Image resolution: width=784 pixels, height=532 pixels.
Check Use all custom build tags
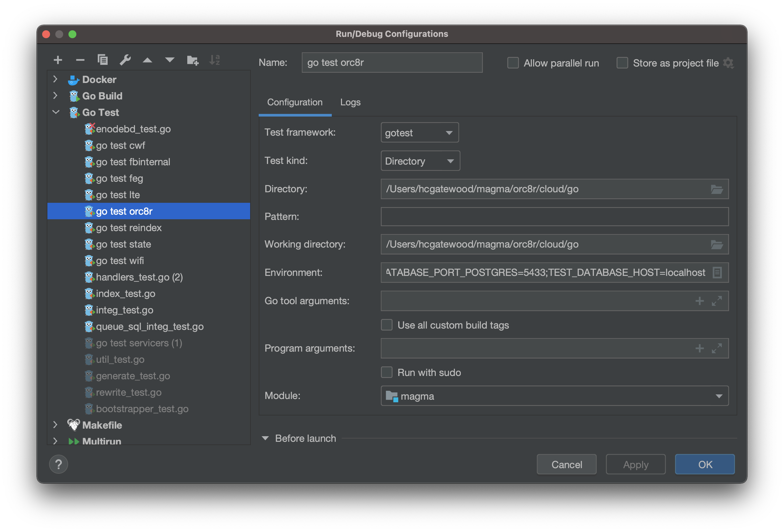click(x=387, y=325)
